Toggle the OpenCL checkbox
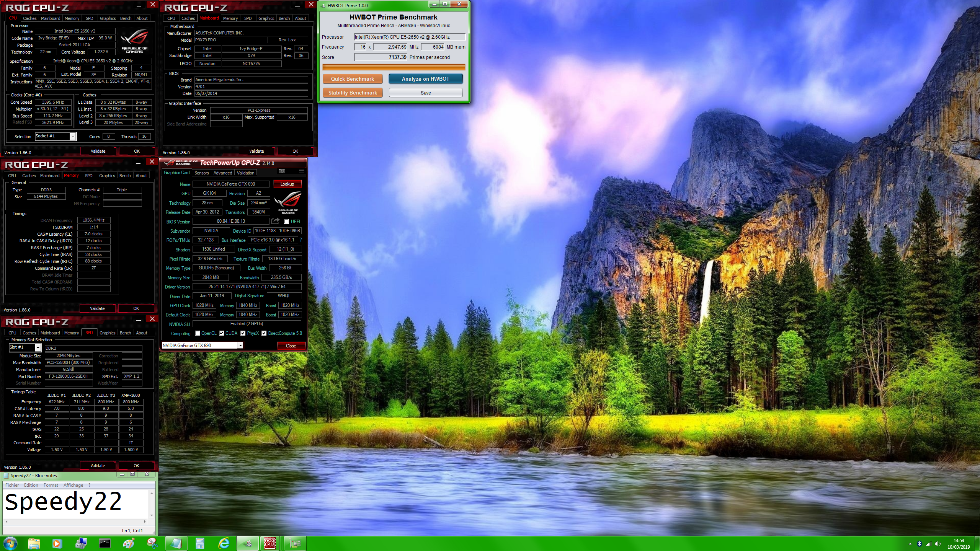Image resolution: width=980 pixels, height=551 pixels. click(197, 333)
